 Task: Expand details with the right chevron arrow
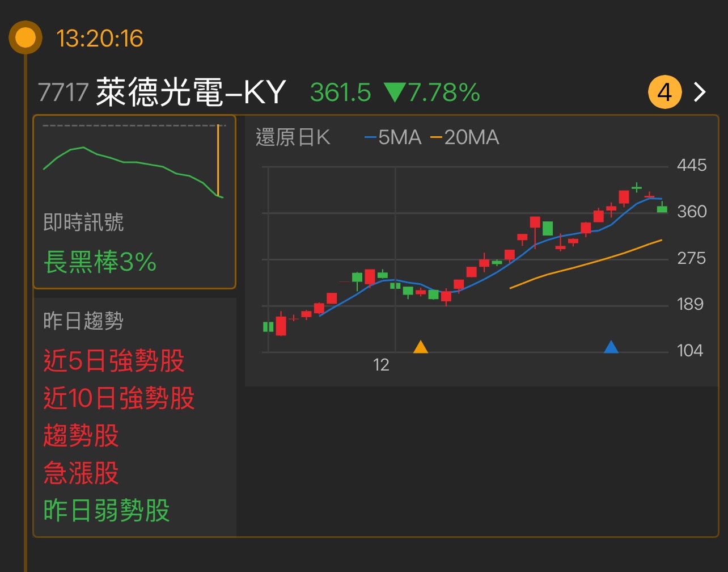699,91
